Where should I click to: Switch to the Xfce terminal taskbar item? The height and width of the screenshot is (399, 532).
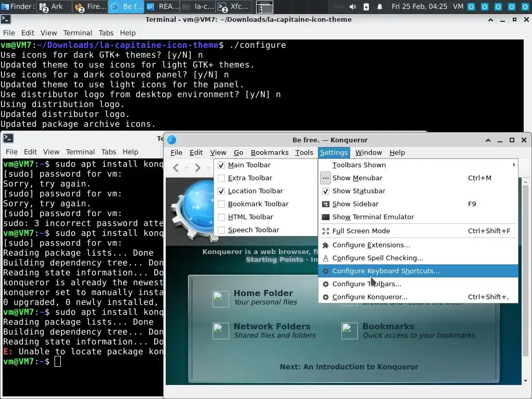click(234, 6)
